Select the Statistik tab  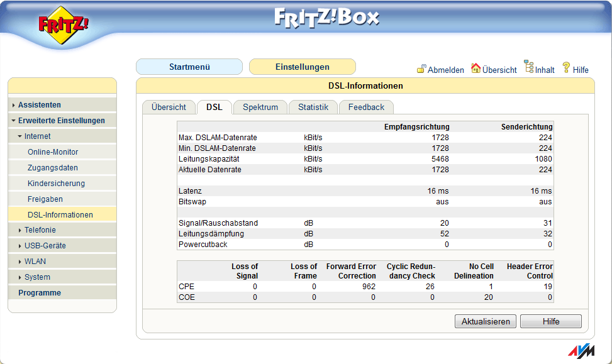point(313,108)
